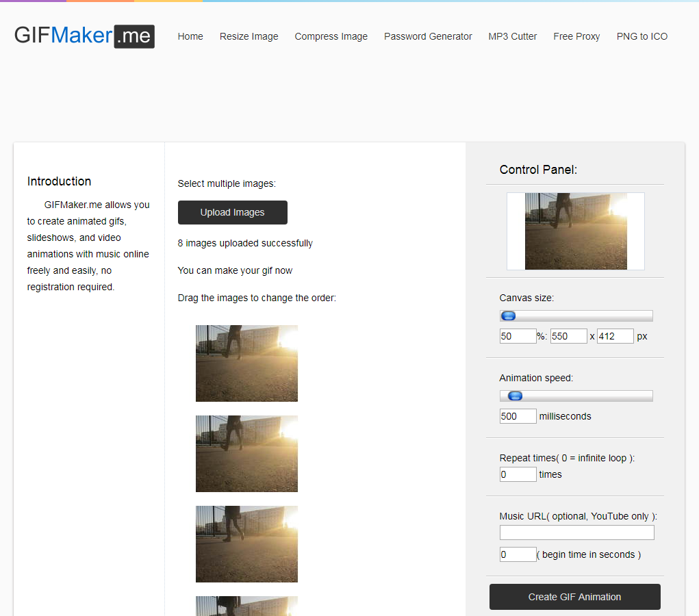Click 'Drag the images to change the order' text
The image size is (699, 616).
click(257, 298)
